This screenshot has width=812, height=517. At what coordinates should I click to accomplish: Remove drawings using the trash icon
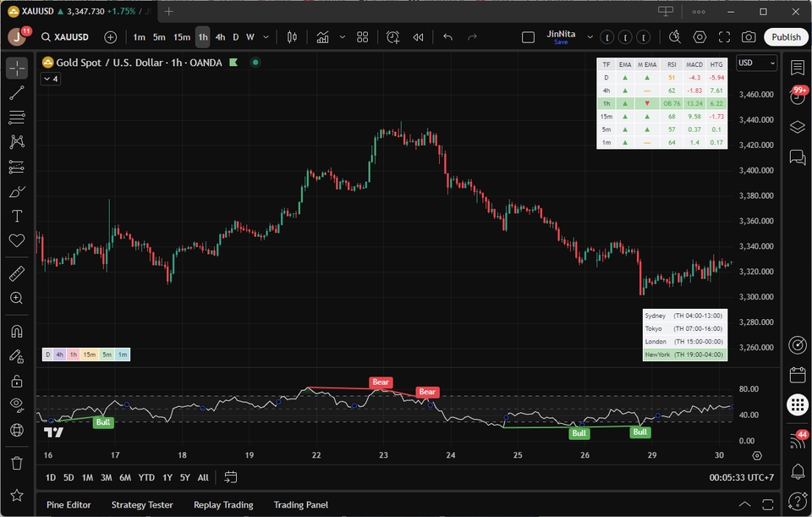[17, 463]
